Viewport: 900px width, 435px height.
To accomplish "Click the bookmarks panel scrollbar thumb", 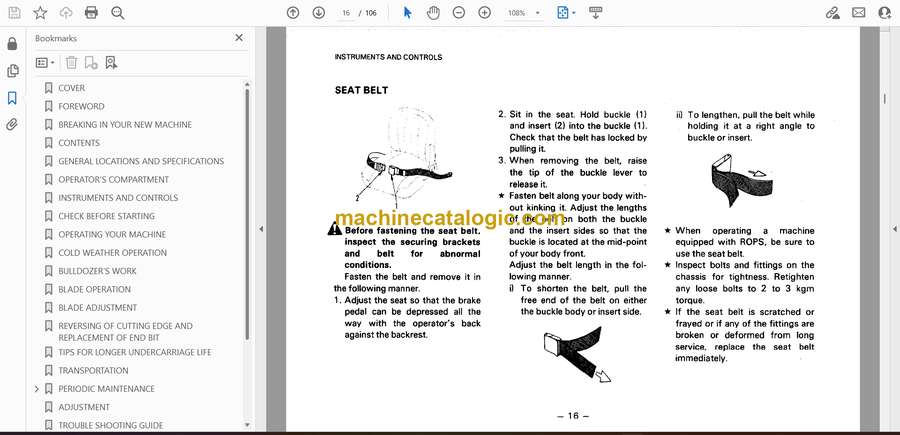I will [x=247, y=213].
